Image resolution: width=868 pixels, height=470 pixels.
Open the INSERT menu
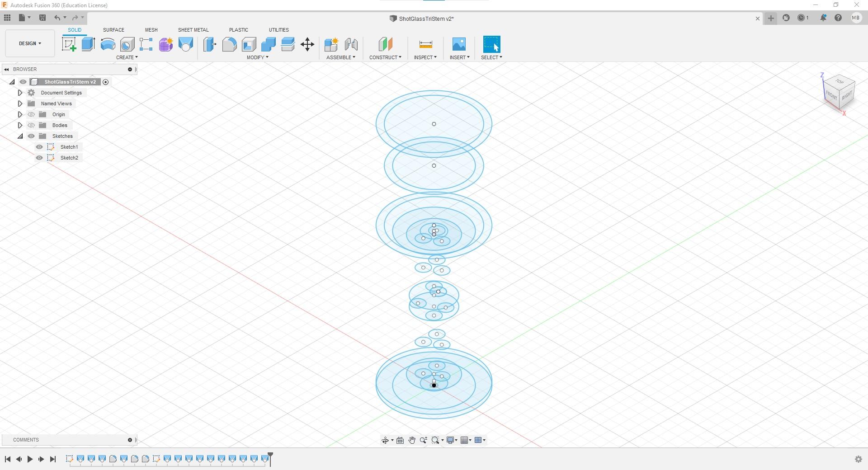(x=459, y=57)
